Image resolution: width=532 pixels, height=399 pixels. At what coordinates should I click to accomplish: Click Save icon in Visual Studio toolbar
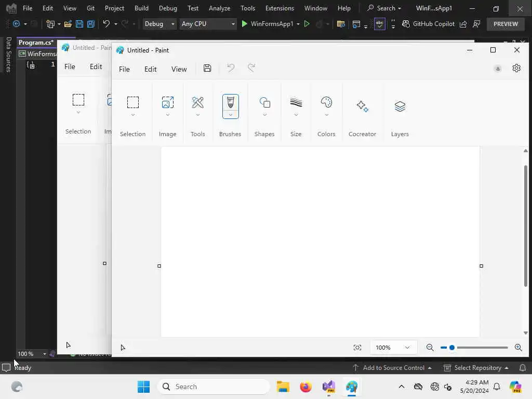point(79,24)
